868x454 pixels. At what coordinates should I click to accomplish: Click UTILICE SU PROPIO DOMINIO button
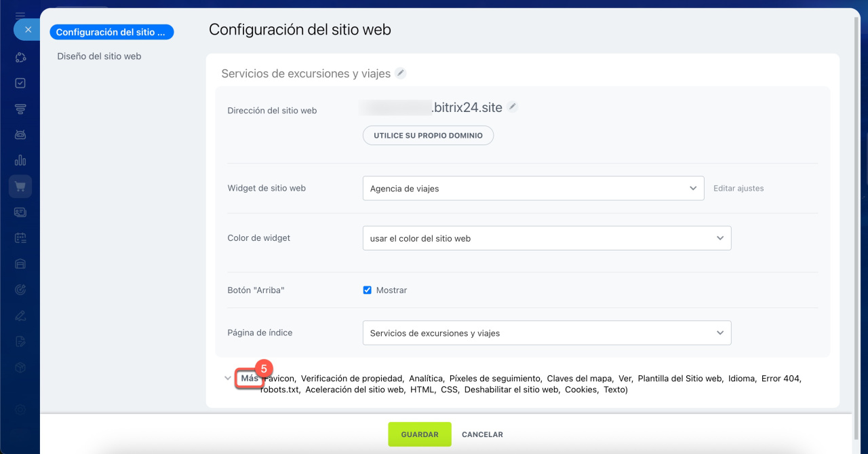coord(428,135)
